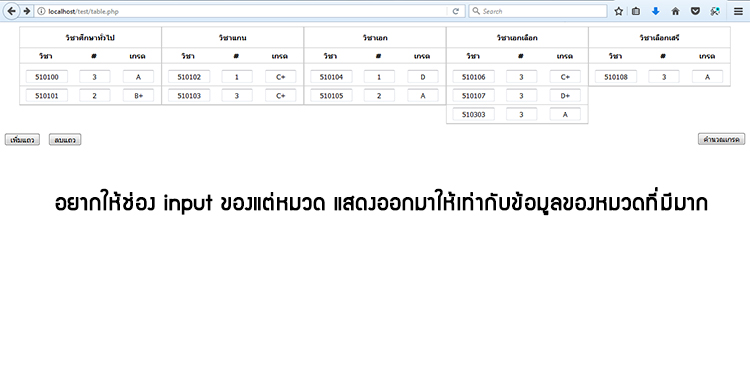
Task: Click the วิชาเอกเลือก table header
Action: [x=517, y=37]
